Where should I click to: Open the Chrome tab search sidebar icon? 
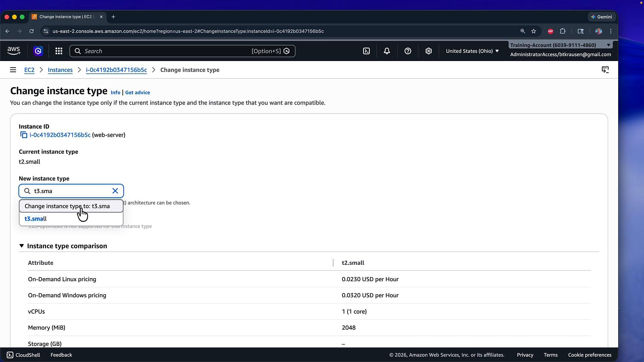581,31
